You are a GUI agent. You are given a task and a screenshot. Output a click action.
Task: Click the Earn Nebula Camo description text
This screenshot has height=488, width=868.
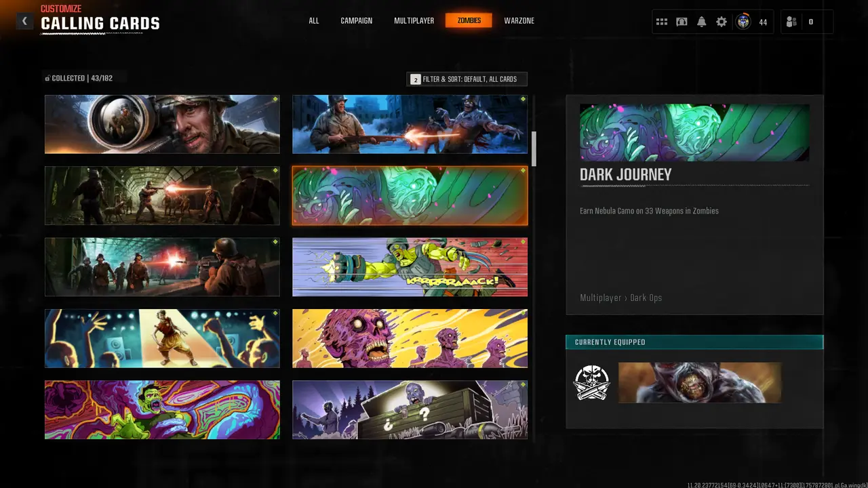point(649,211)
